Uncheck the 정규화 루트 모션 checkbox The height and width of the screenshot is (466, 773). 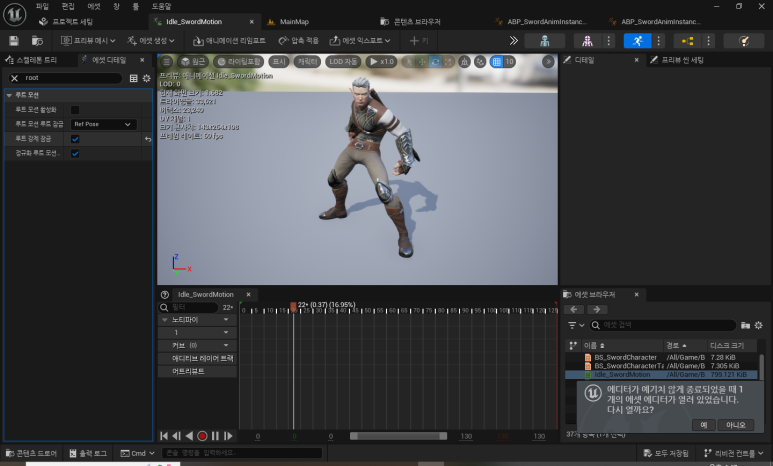click(x=75, y=153)
